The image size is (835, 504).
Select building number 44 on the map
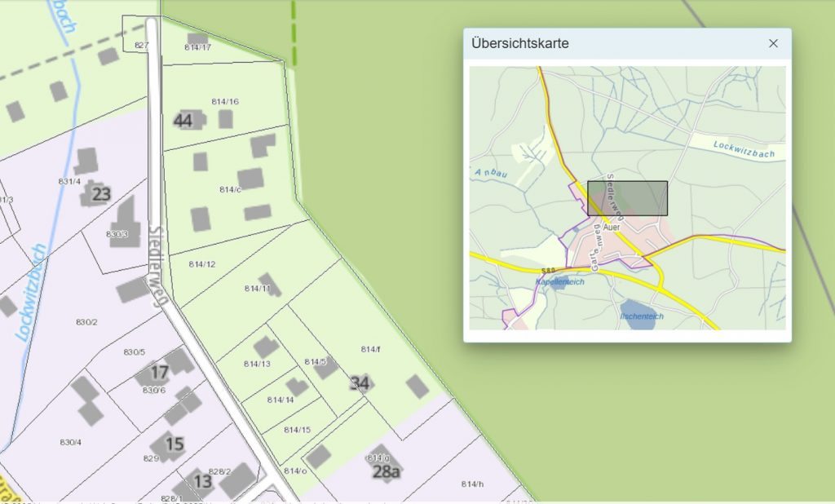[x=183, y=121]
